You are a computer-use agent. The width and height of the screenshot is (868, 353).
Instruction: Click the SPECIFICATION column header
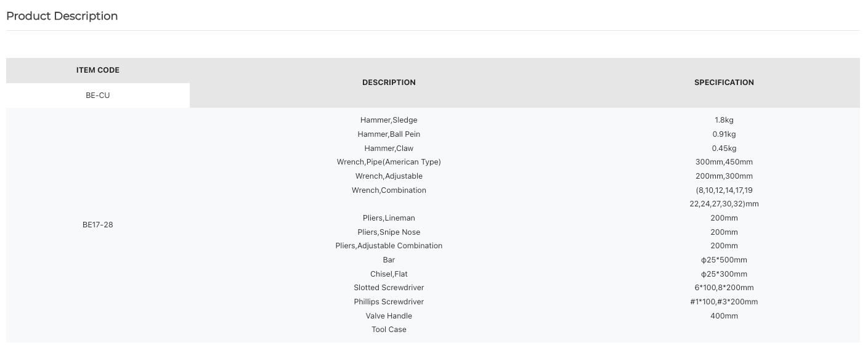724,83
